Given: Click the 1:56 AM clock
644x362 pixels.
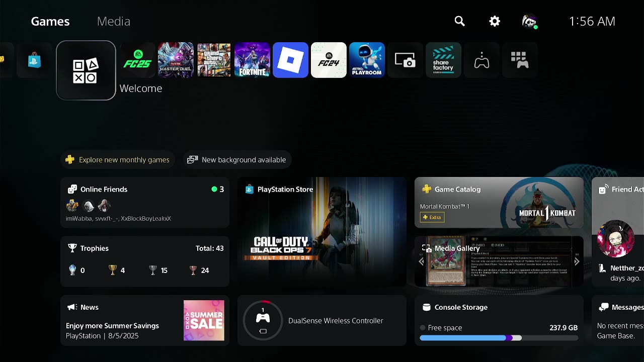Looking at the screenshot, I should [592, 21].
